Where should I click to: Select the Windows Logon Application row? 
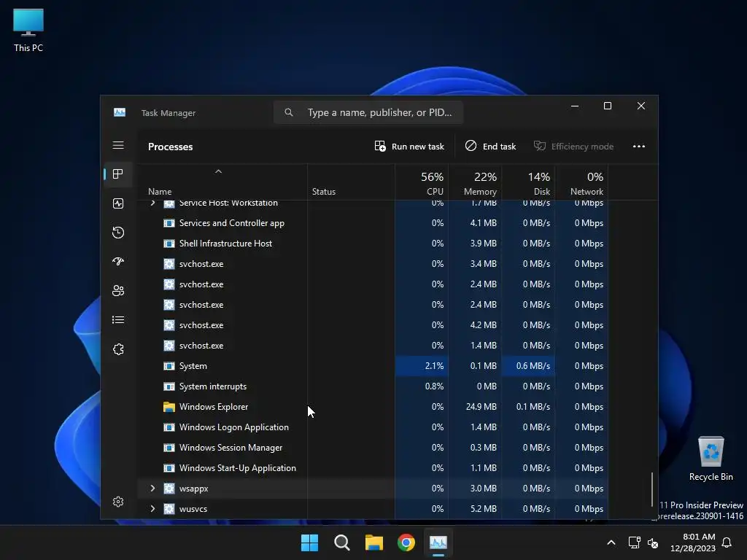pyautogui.click(x=373, y=427)
